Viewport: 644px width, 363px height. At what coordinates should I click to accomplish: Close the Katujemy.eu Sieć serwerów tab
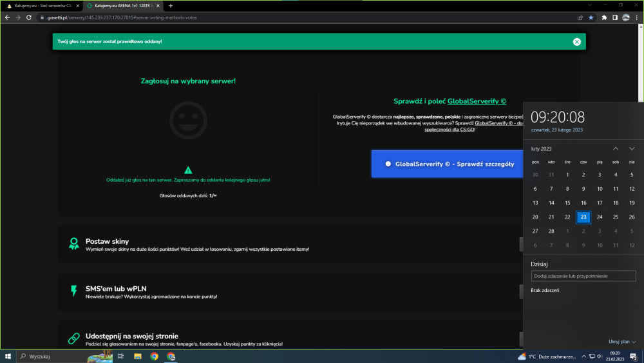coord(78,6)
